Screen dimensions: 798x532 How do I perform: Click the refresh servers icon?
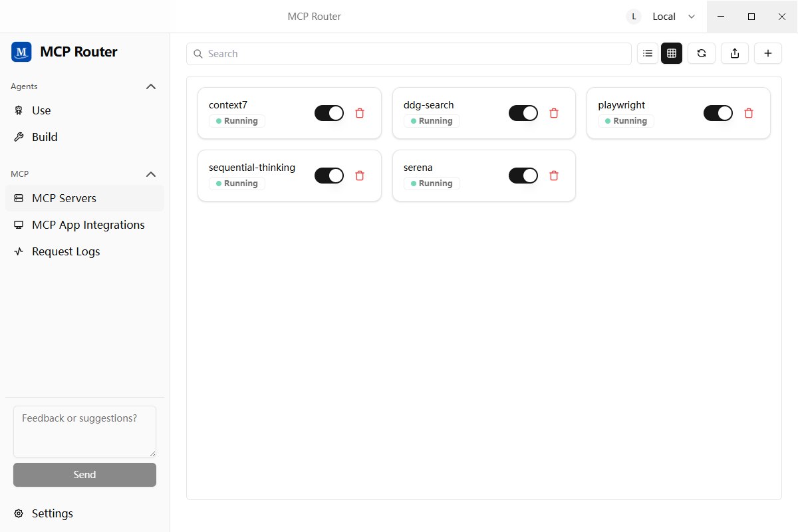(x=702, y=54)
